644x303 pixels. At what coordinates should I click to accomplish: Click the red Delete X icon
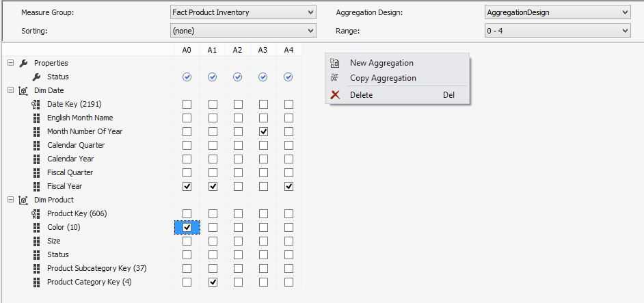[335, 95]
